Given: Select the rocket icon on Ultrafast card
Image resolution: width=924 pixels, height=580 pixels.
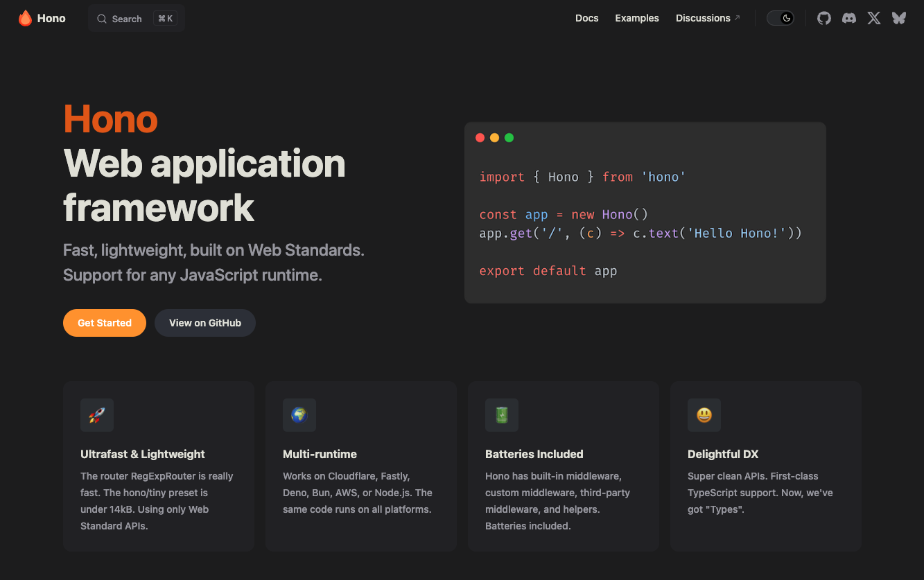Looking at the screenshot, I should [x=96, y=414].
